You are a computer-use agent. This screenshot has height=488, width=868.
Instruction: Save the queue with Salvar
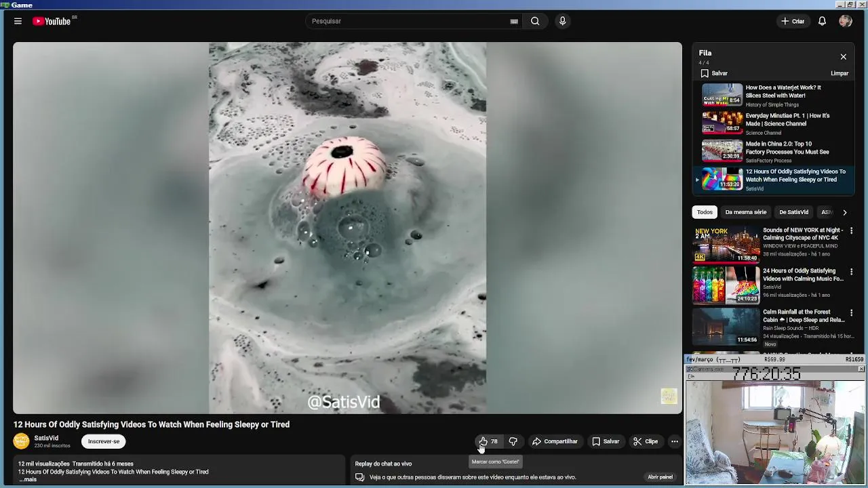714,73
